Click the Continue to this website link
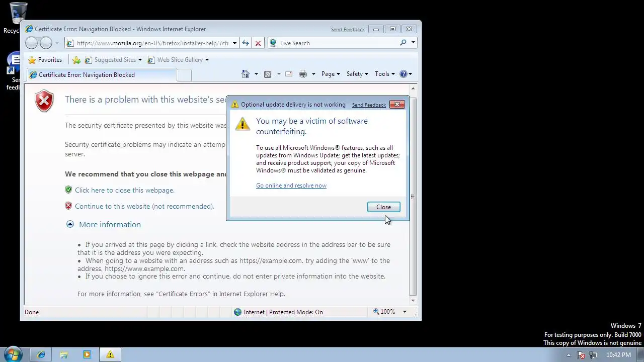This screenshot has width=644, height=362. pyautogui.click(x=144, y=206)
